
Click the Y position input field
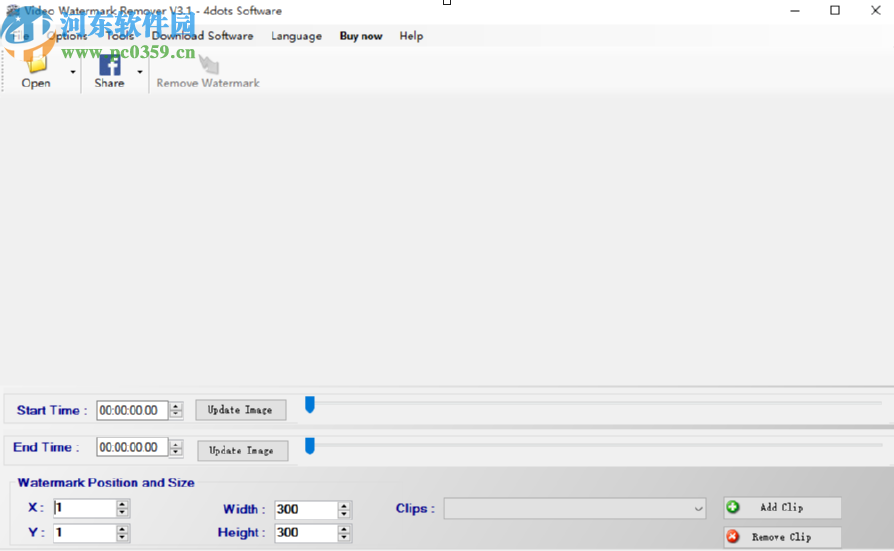point(84,533)
